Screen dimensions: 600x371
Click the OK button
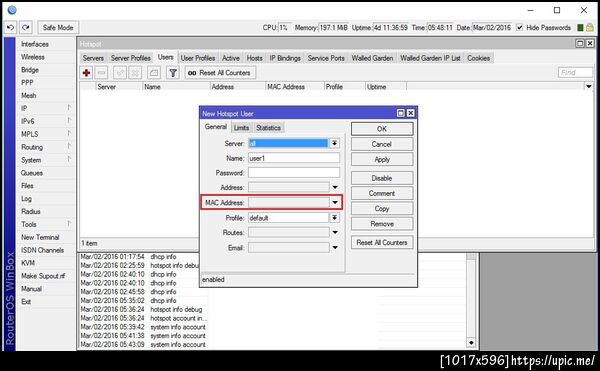(382, 129)
